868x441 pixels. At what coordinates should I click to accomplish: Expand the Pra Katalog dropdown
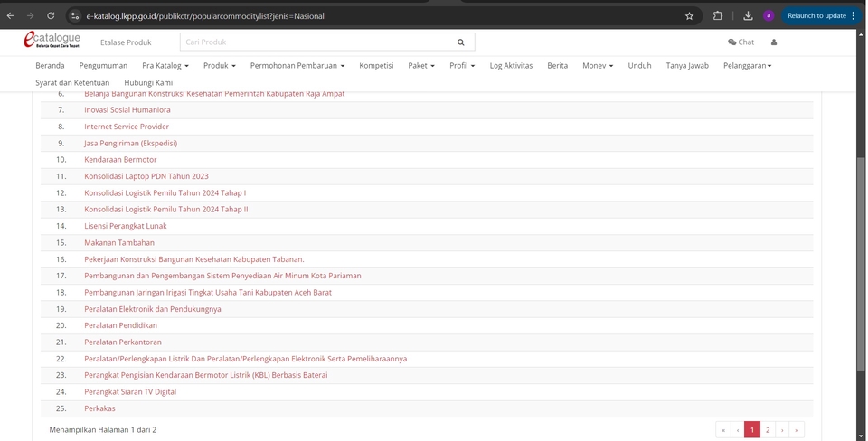(165, 65)
